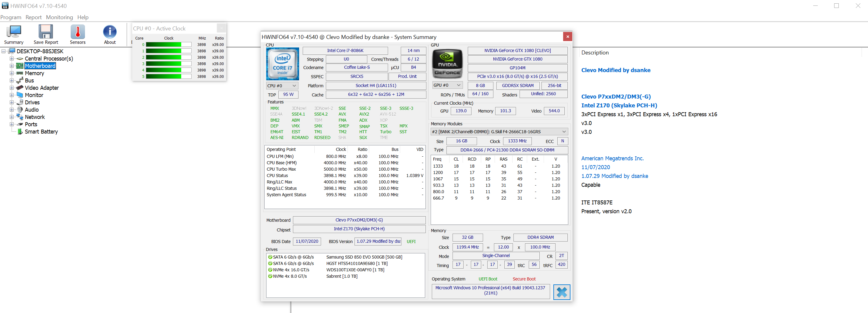Expand the Memory tree node

[x=12, y=73]
